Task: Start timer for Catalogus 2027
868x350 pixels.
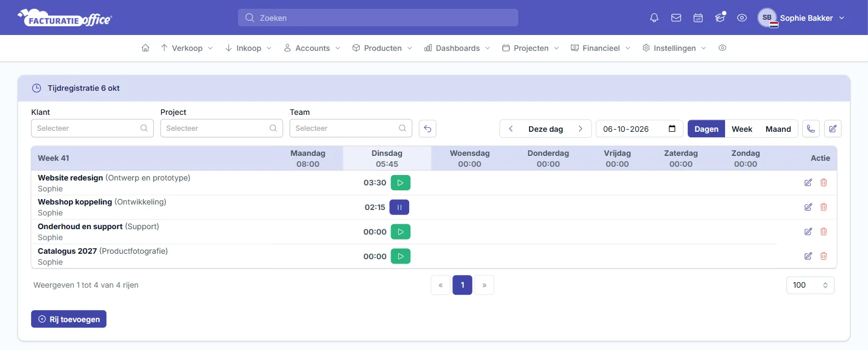Action: [400, 256]
